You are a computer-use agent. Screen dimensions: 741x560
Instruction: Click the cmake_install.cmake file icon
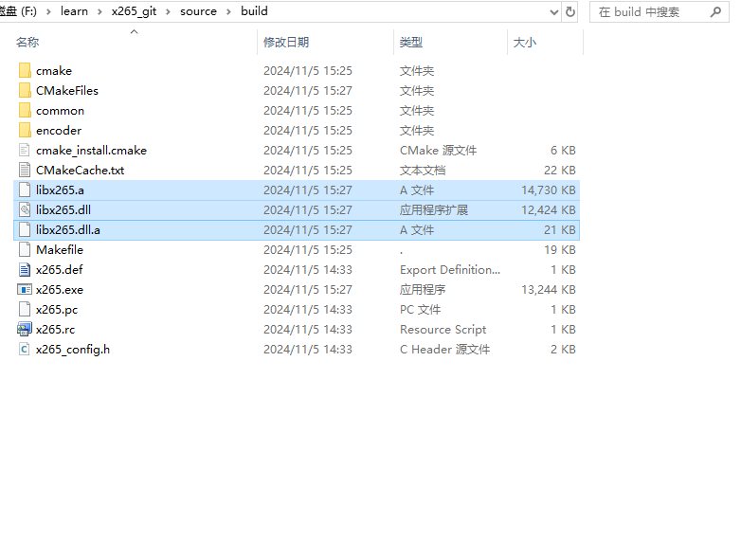(25, 151)
